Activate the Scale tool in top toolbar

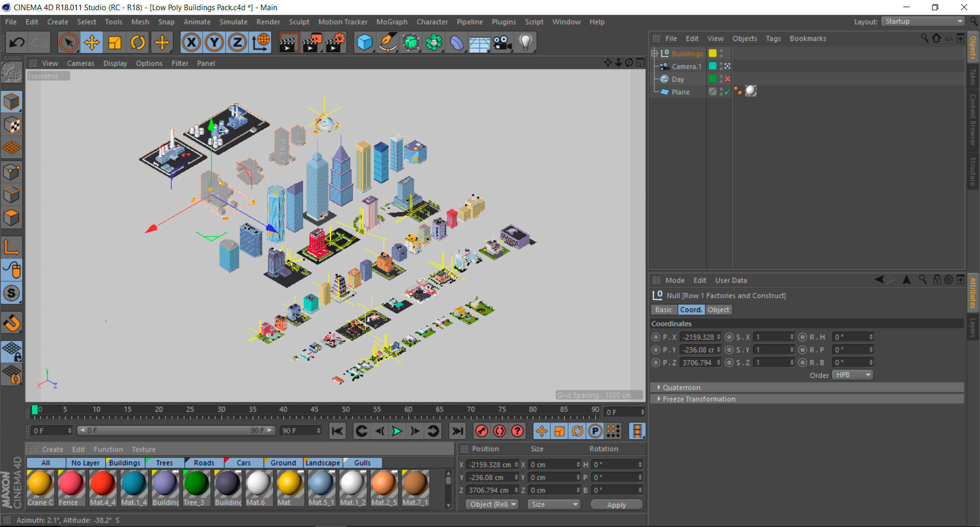115,42
